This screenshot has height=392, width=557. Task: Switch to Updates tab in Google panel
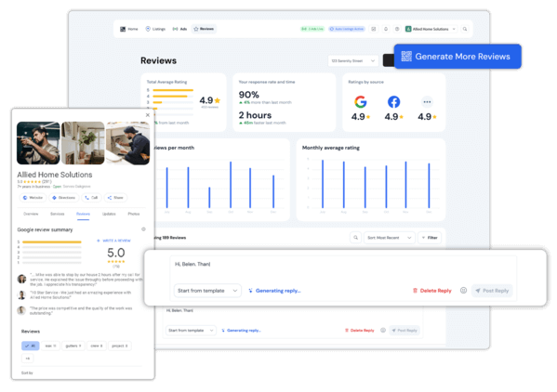coord(109,214)
